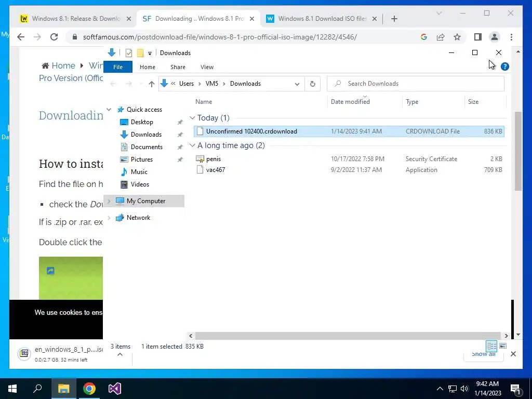532x399 pixels.
Task: Sort by Date modified column header
Action: point(350,102)
